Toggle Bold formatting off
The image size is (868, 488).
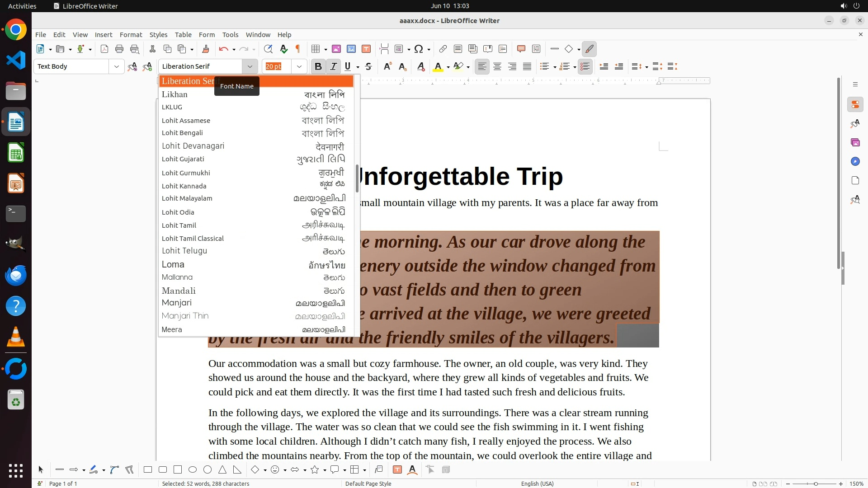(x=318, y=66)
